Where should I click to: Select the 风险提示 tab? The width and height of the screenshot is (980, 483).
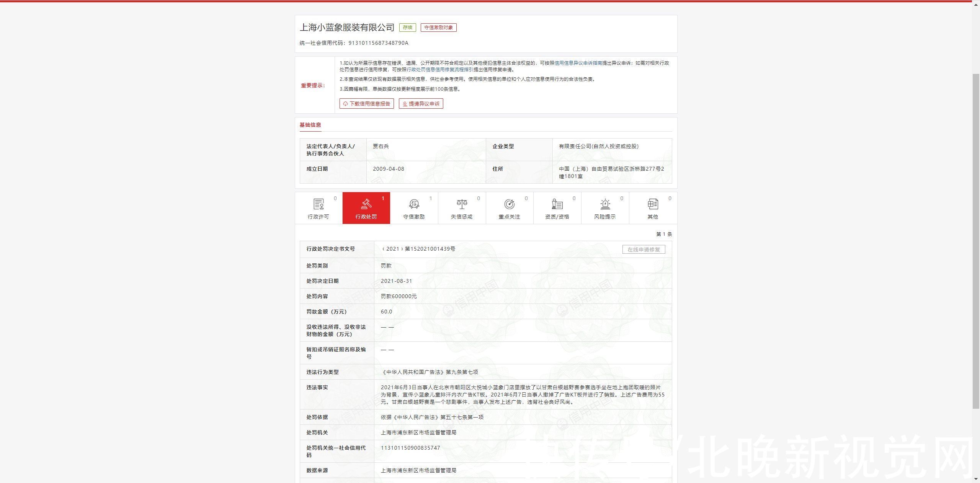point(605,208)
